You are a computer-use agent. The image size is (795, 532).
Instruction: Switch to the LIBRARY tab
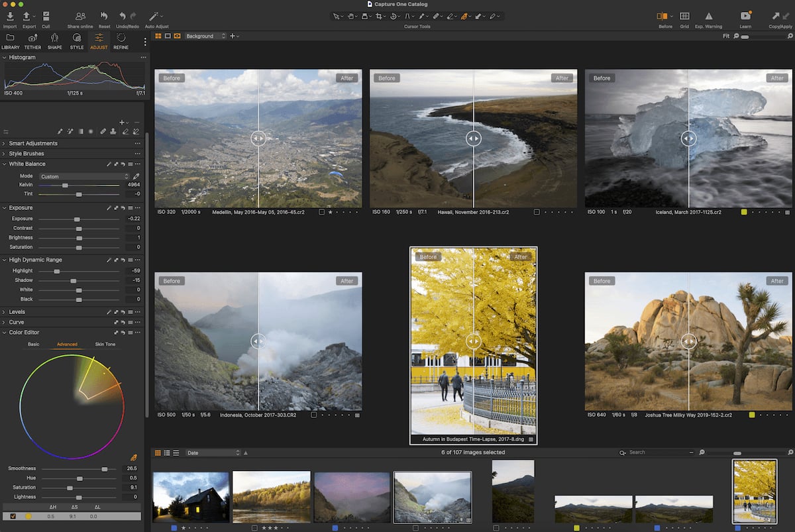click(x=10, y=42)
